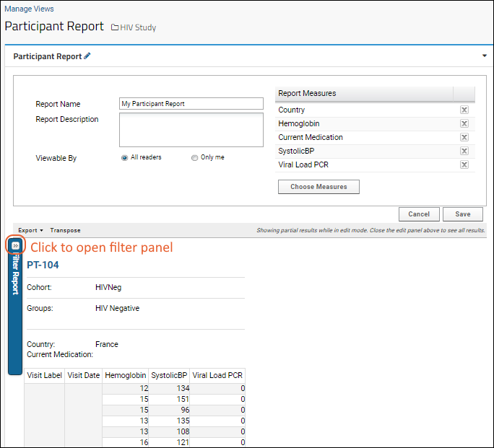
Task: Remove the Hemoglobin measure
Action: tap(464, 123)
